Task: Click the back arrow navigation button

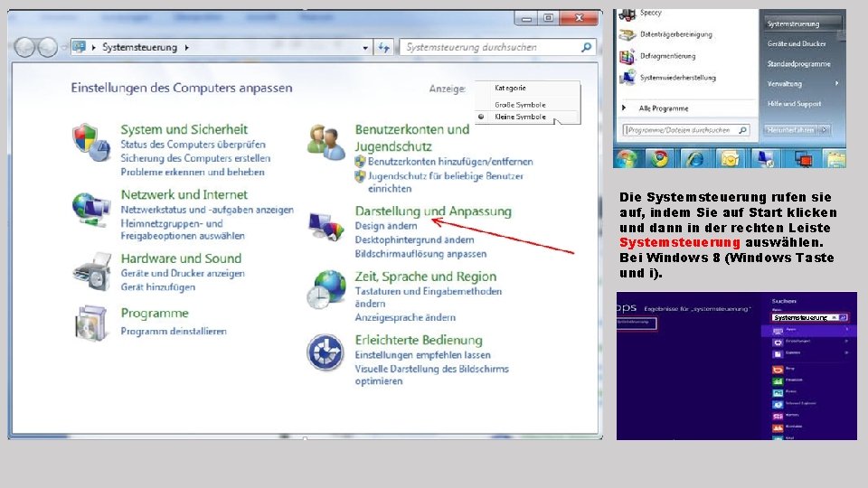Action: pyautogui.click(x=25, y=48)
